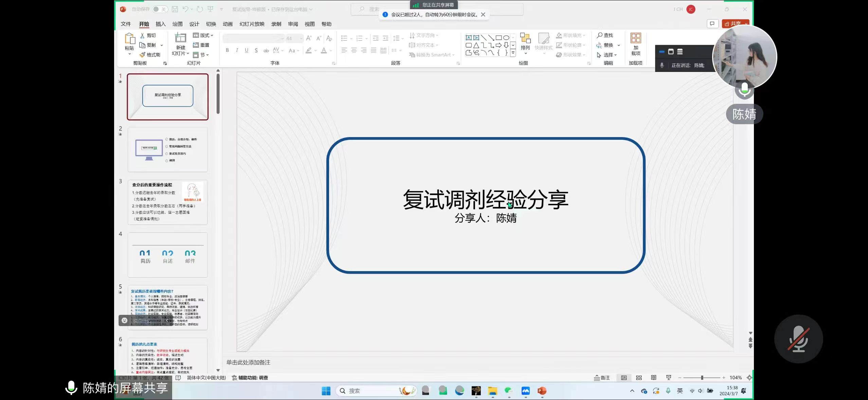Viewport: 868px width, 400px height.
Task: Click the Format Painter brush icon
Action: tap(143, 55)
